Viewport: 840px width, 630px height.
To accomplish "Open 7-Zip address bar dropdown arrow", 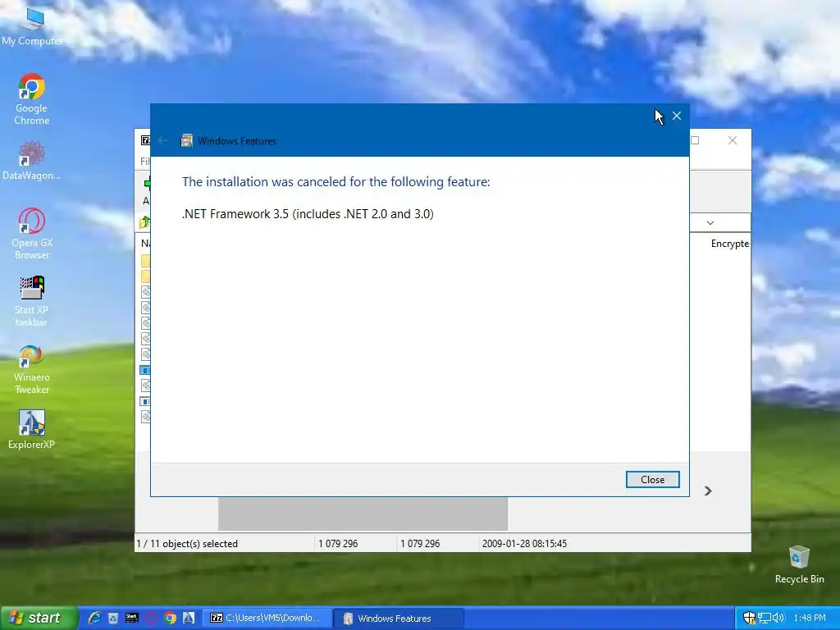I will pyautogui.click(x=710, y=223).
